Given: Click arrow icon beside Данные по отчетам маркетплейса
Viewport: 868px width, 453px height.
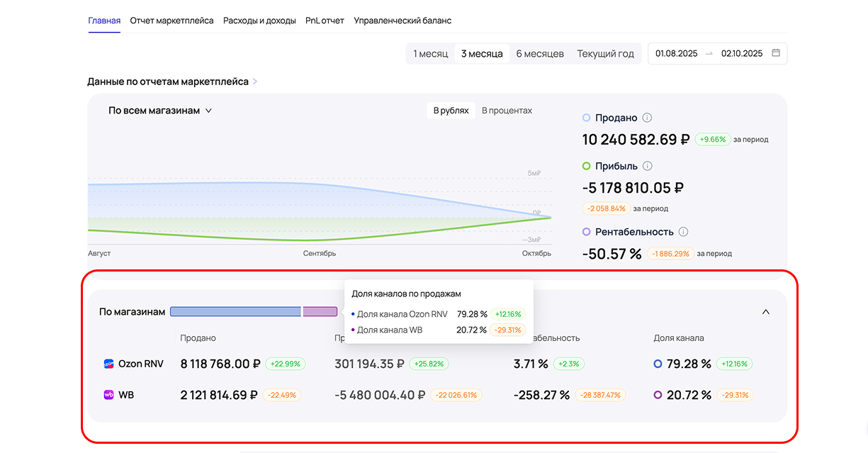Looking at the screenshot, I should [255, 82].
